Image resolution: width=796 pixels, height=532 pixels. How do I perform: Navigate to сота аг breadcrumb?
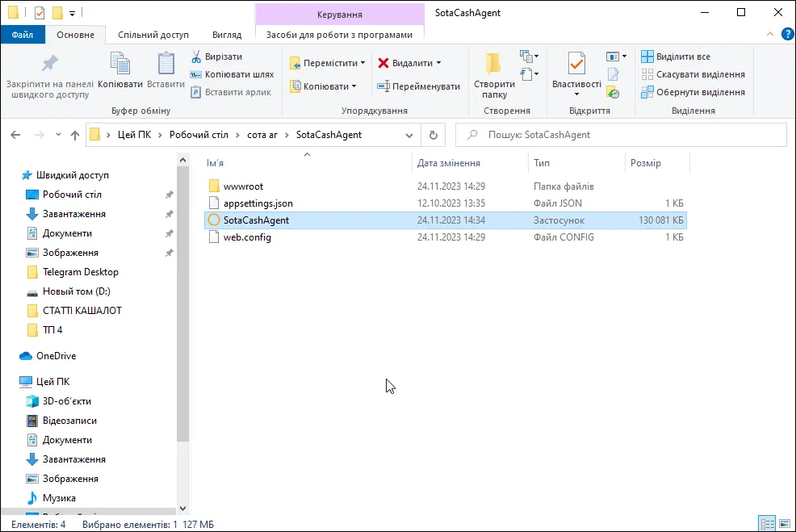click(262, 135)
